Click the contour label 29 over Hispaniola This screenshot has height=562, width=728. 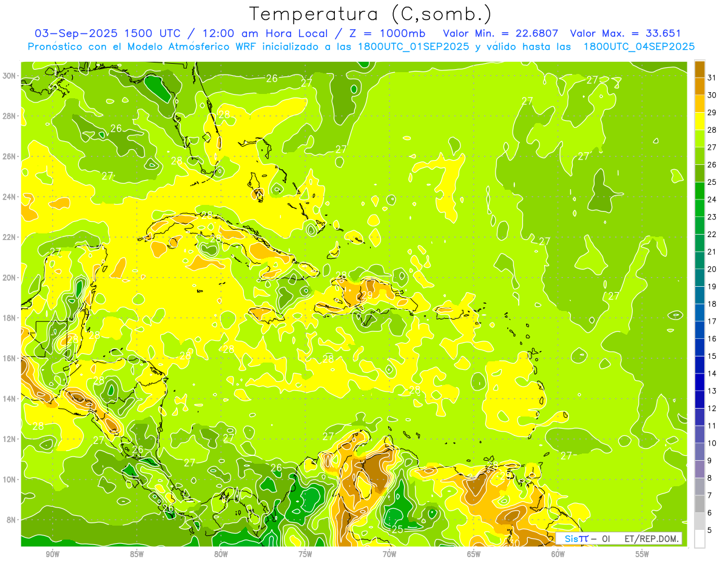click(x=366, y=295)
